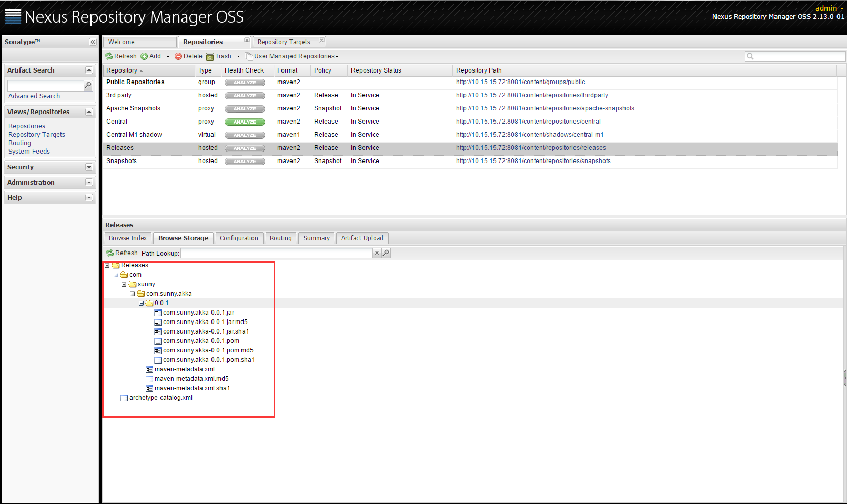
Task: Click Path Lookup search icon
Action: tap(386, 253)
